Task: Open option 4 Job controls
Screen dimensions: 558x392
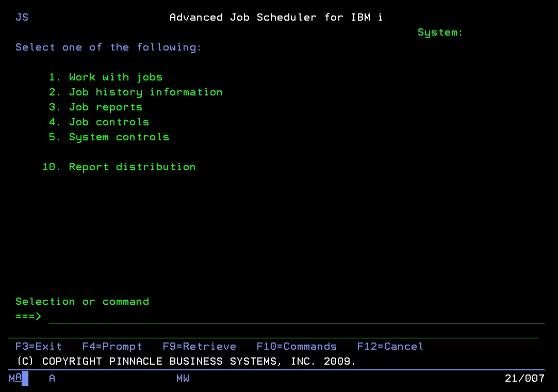Action: 99,122
